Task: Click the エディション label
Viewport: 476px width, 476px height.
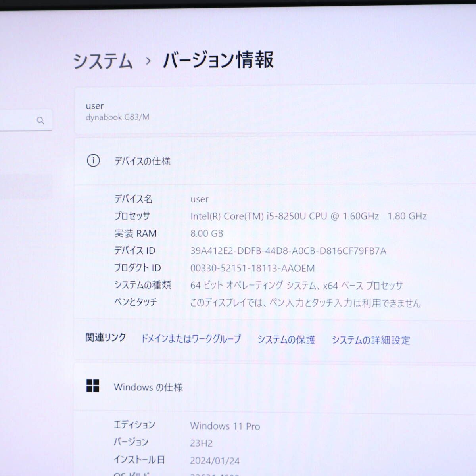Action: (x=134, y=425)
